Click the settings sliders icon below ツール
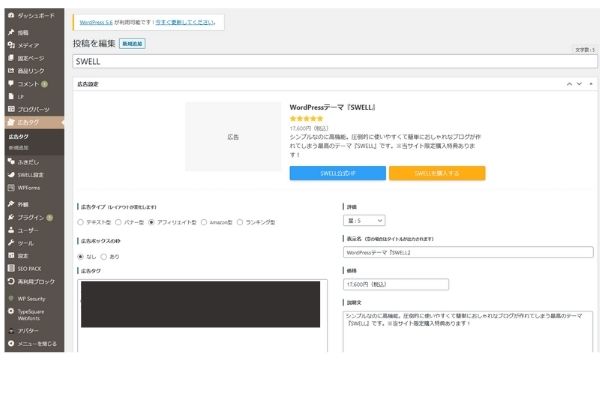This screenshot has width=600, height=400. tap(11, 255)
